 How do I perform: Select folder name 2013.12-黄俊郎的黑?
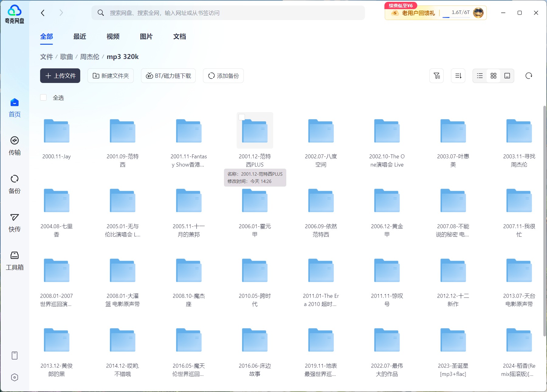[57, 370]
